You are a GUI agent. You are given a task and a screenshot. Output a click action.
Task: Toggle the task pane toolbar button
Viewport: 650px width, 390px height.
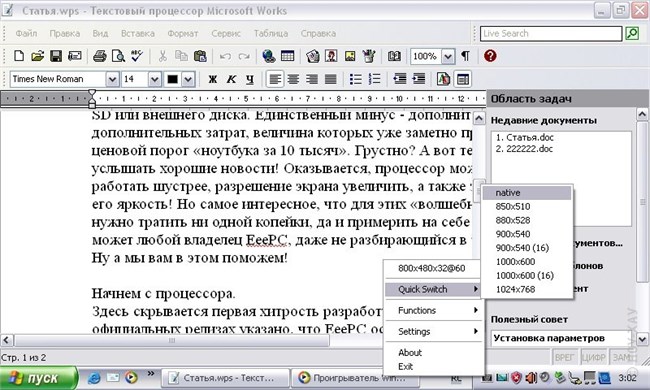[x=463, y=79]
